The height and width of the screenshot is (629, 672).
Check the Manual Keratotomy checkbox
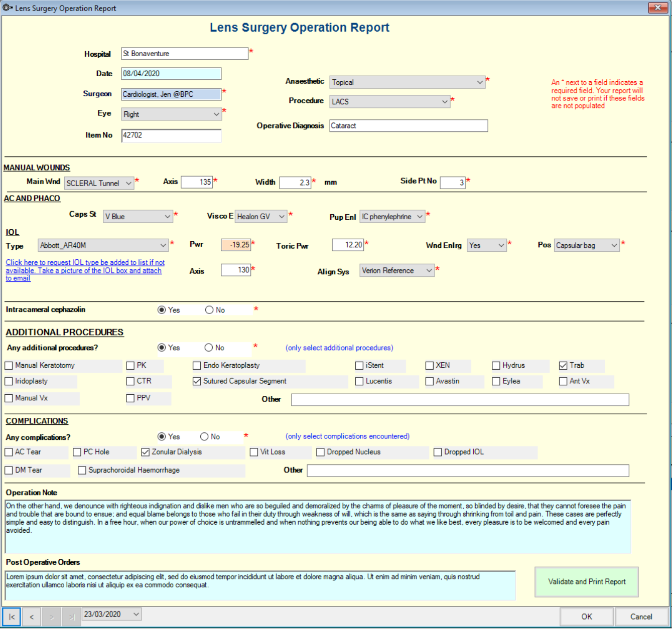[x=9, y=366]
